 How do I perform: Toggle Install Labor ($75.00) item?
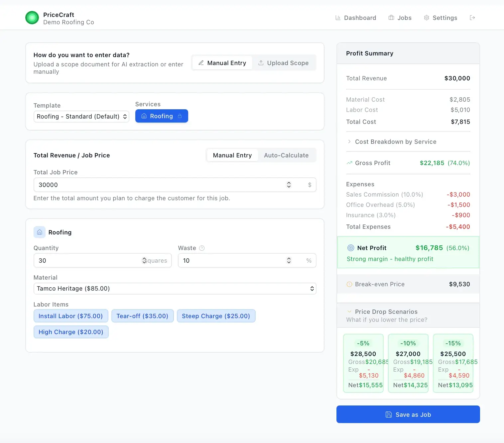(71, 316)
